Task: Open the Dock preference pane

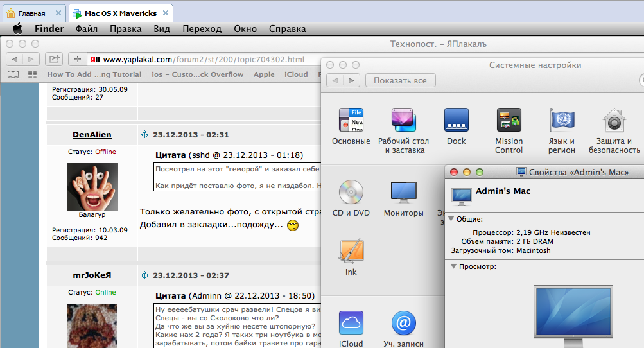Action: click(457, 126)
